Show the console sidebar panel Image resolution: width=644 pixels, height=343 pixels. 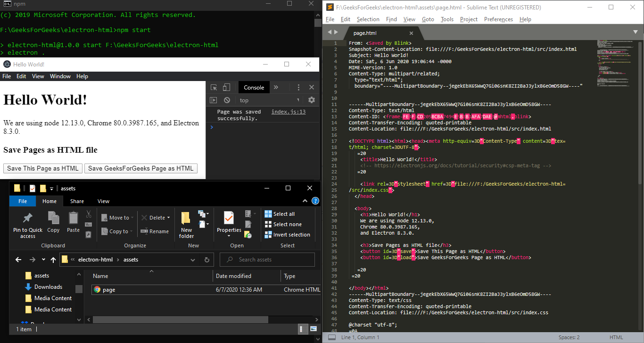pyautogui.click(x=214, y=100)
